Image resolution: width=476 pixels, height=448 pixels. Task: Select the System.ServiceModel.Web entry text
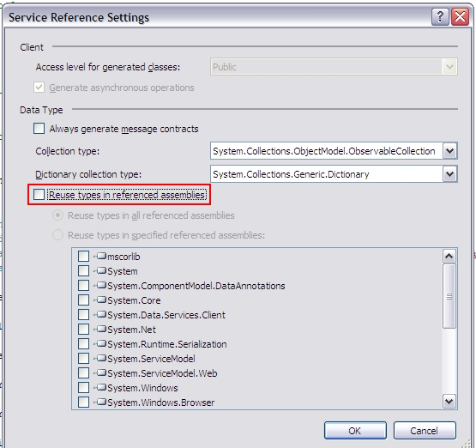162,373
